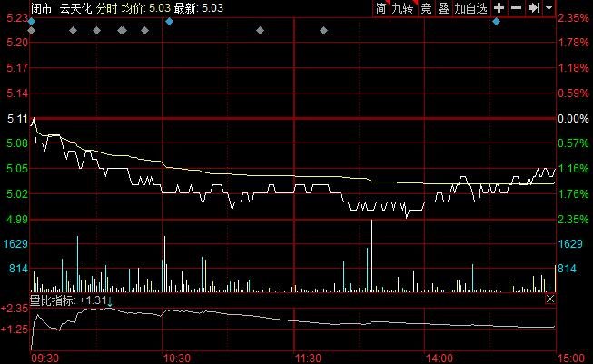Click the 分时 intraday label
The width and height of the screenshot is (593, 364).
coord(106,8)
